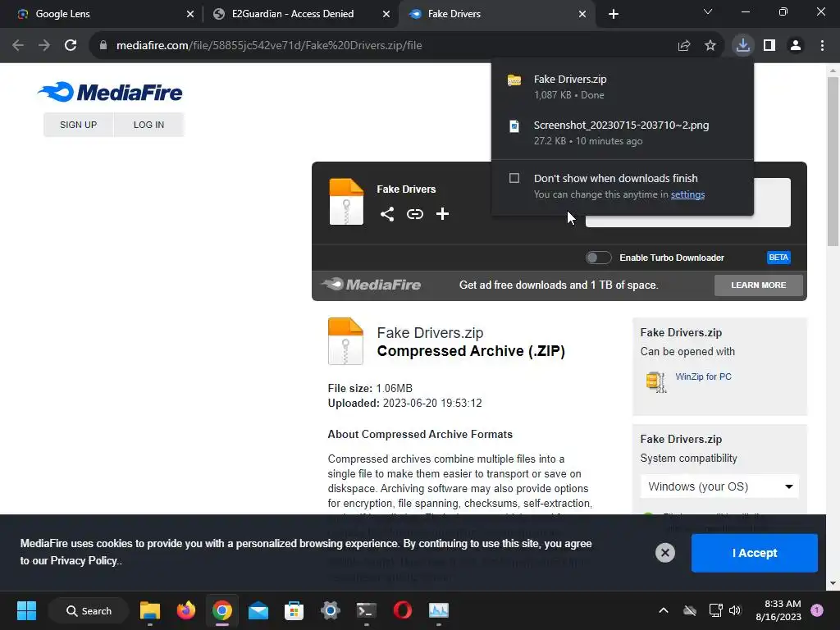
Task: Go forward to the next page
Action: [x=44, y=45]
